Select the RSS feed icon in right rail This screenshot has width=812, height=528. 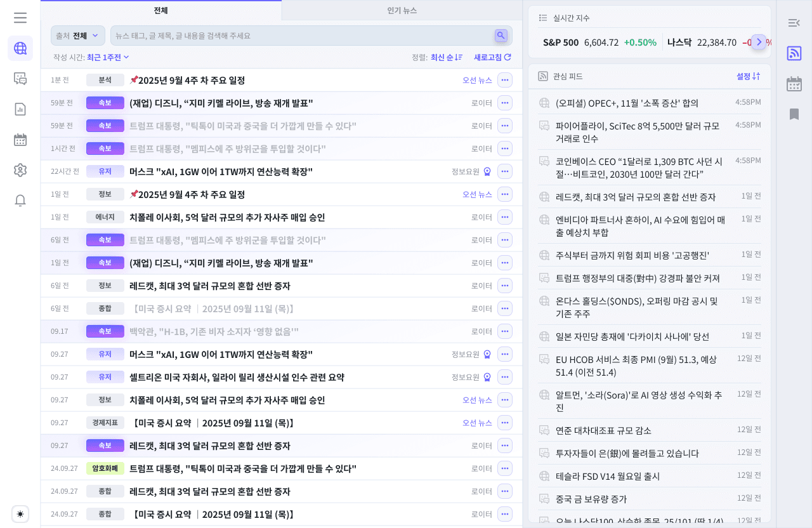click(794, 53)
